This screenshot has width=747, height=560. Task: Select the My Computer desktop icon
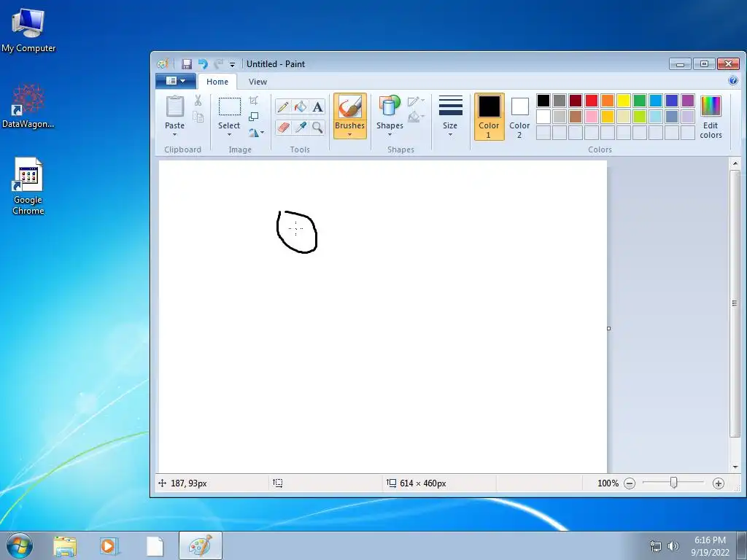click(x=28, y=29)
